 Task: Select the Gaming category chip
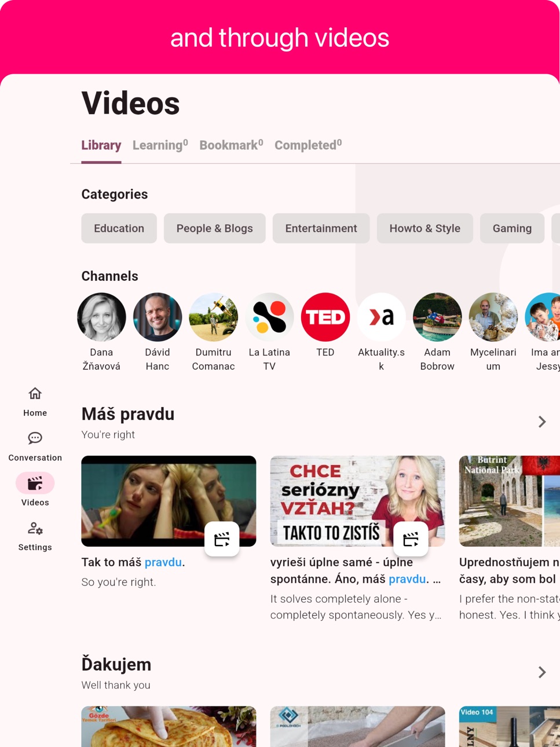point(512,228)
